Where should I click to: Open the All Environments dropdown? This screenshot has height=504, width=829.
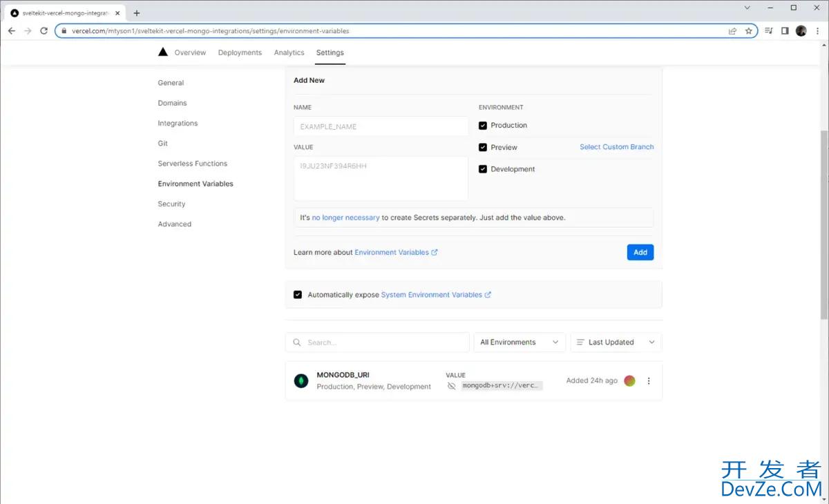pos(520,342)
